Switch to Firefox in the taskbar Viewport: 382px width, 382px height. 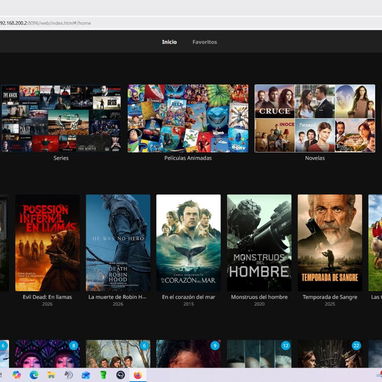(x=138, y=375)
